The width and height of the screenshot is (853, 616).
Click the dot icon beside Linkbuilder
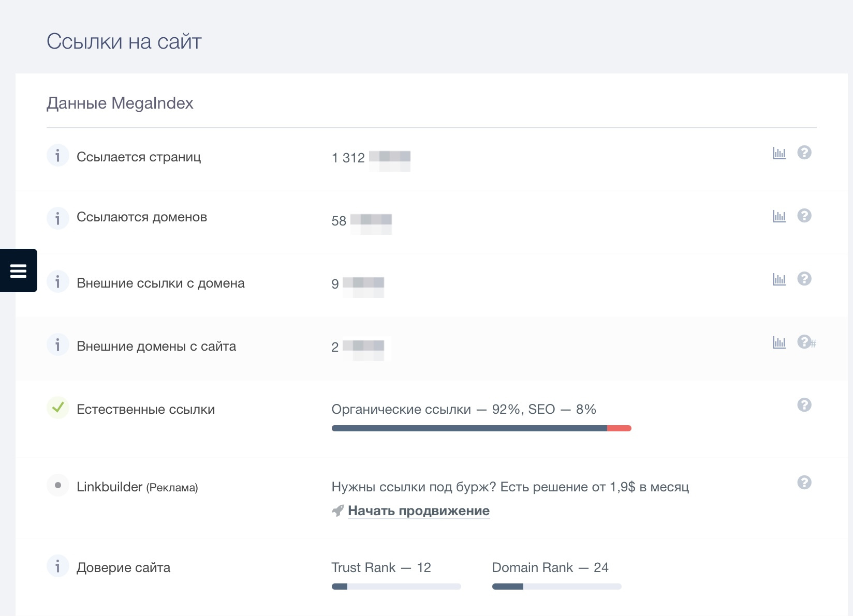tap(57, 485)
